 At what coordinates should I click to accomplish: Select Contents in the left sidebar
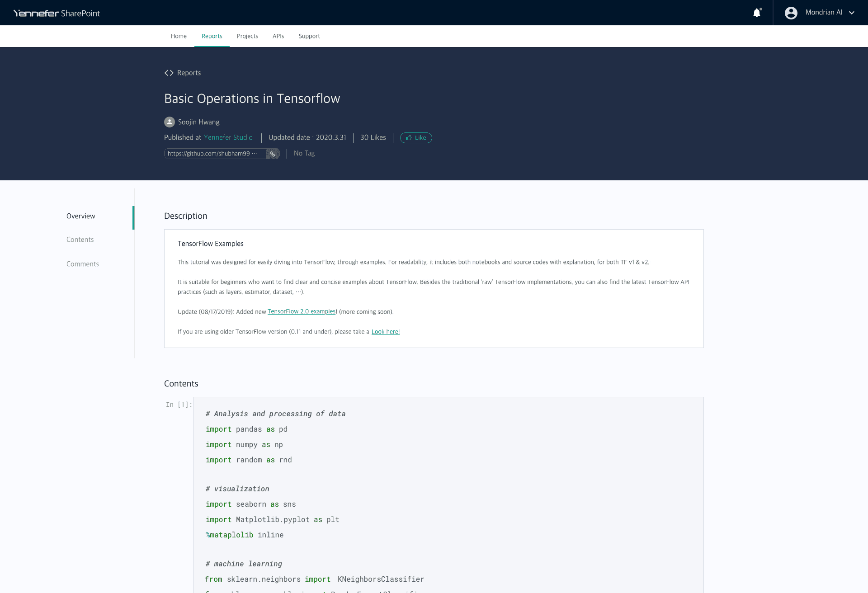pos(80,240)
